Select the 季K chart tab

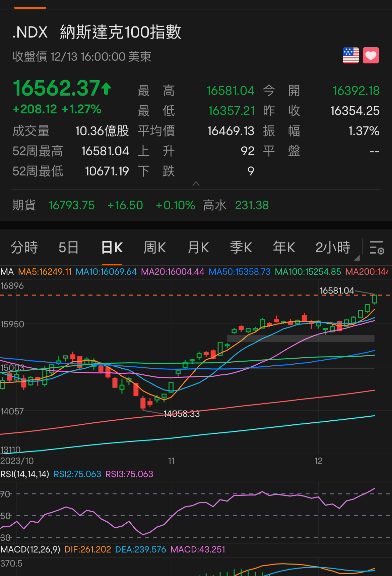click(x=241, y=248)
